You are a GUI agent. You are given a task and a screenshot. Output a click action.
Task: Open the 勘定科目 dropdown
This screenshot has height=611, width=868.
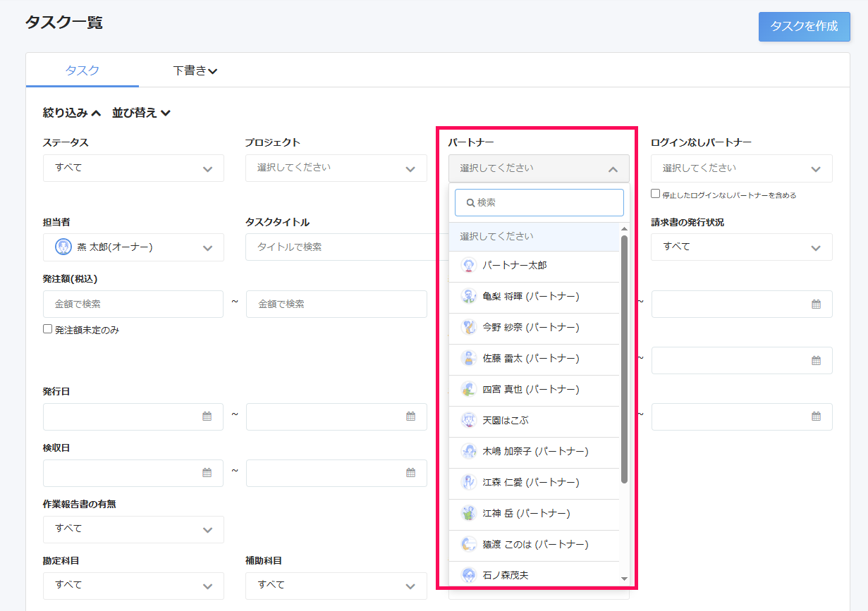[133, 586]
